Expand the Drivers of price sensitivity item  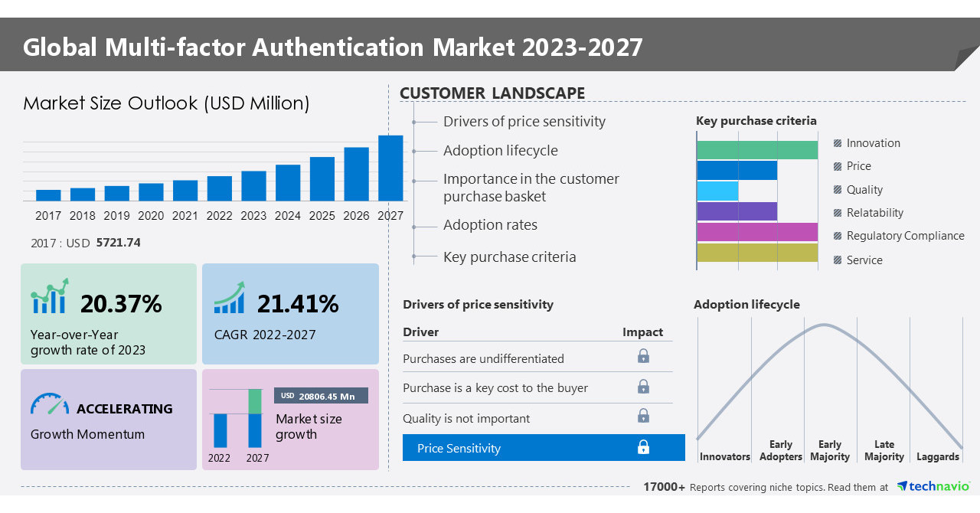coord(524,121)
